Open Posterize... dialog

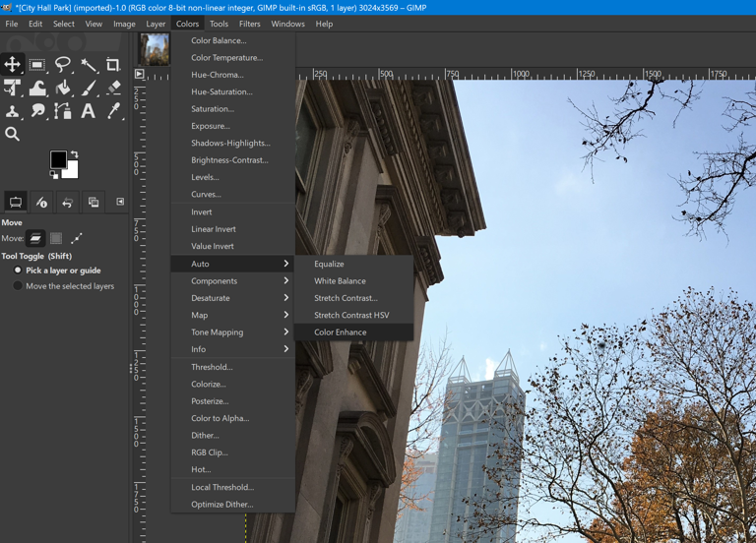pyautogui.click(x=233, y=401)
